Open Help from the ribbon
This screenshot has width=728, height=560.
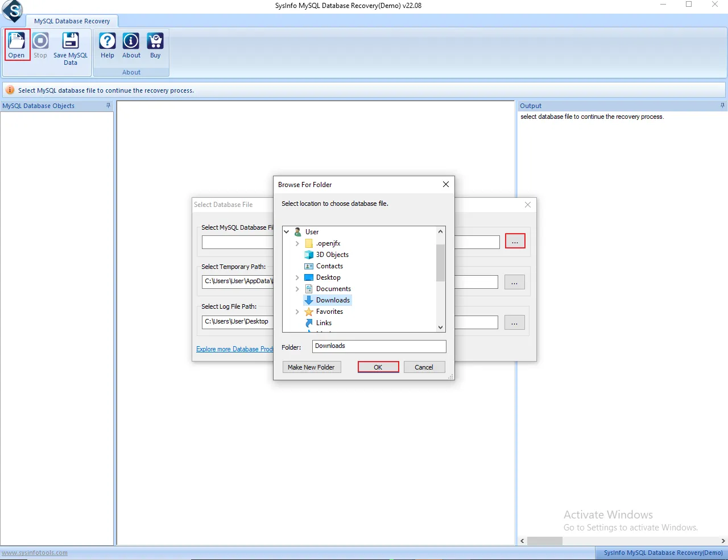[x=107, y=45]
